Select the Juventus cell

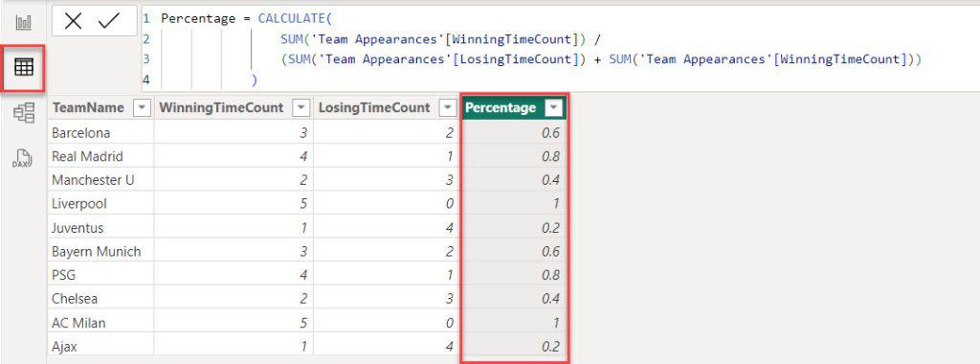100,228
